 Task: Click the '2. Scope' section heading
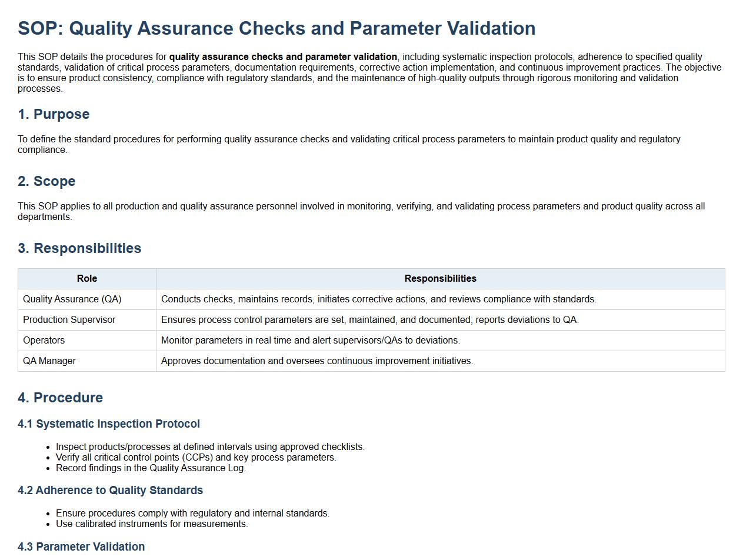pyautogui.click(x=46, y=181)
